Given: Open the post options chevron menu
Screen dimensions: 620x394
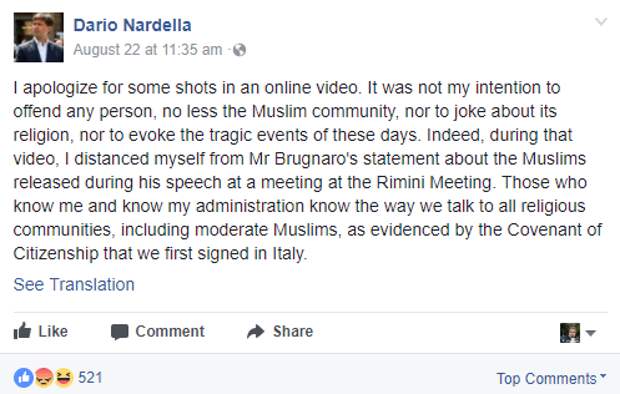Looking at the screenshot, I should coord(601,22).
